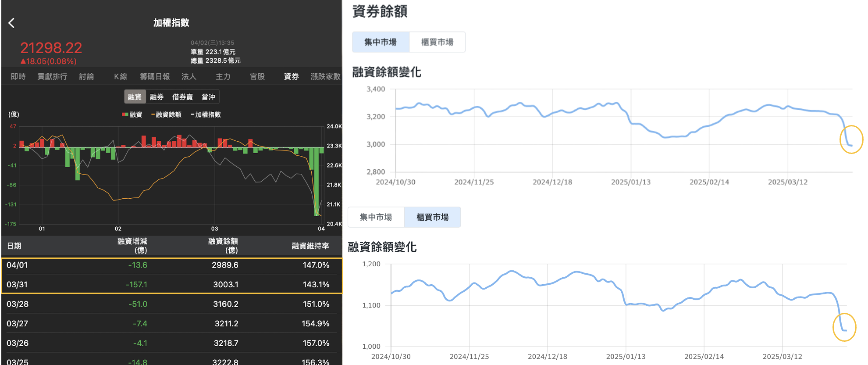Screen dimensions: 868x365
Task: Click the 03/28 row in the table
Action: click(x=172, y=304)
